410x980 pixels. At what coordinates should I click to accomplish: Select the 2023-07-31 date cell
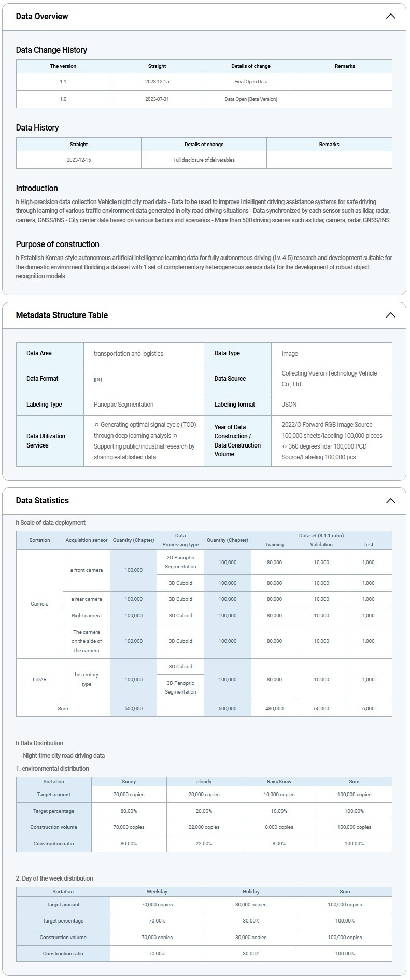point(157,99)
